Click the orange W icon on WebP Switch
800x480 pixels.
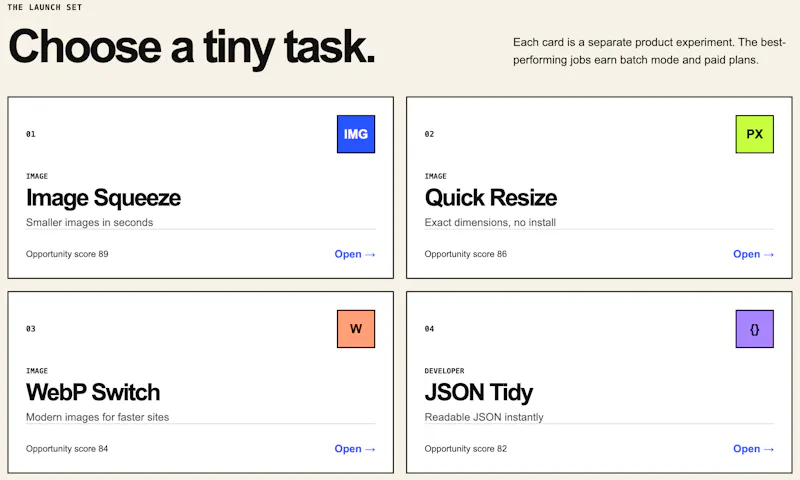click(x=356, y=329)
